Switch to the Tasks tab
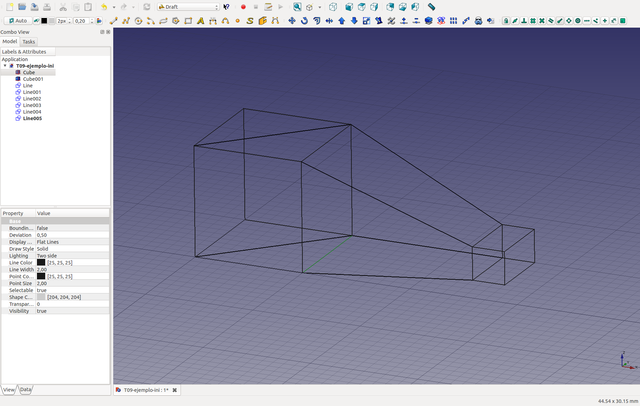The width and height of the screenshot is (640, 406). pos(28,41)
